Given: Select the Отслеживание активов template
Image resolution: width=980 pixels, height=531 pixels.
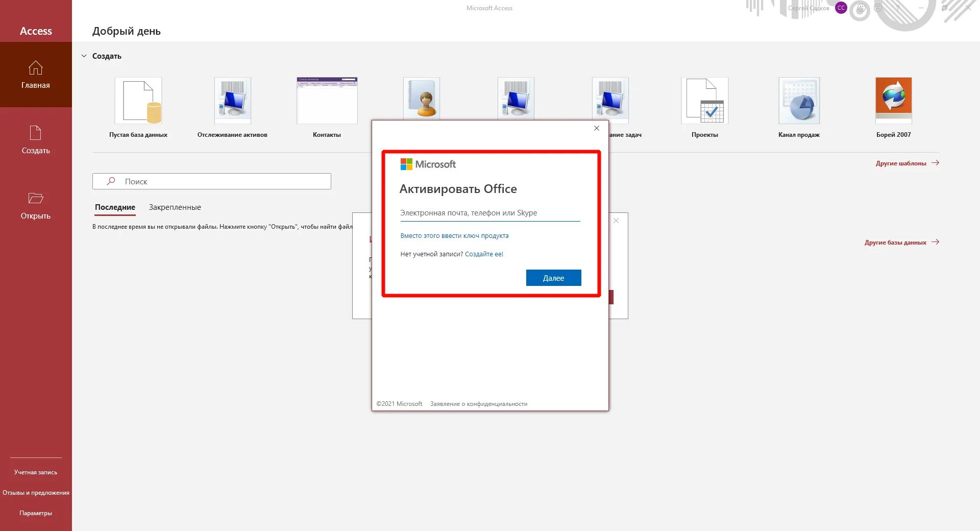Looking at the screenshot, I should pyautogui.click(x=232, y=101).
